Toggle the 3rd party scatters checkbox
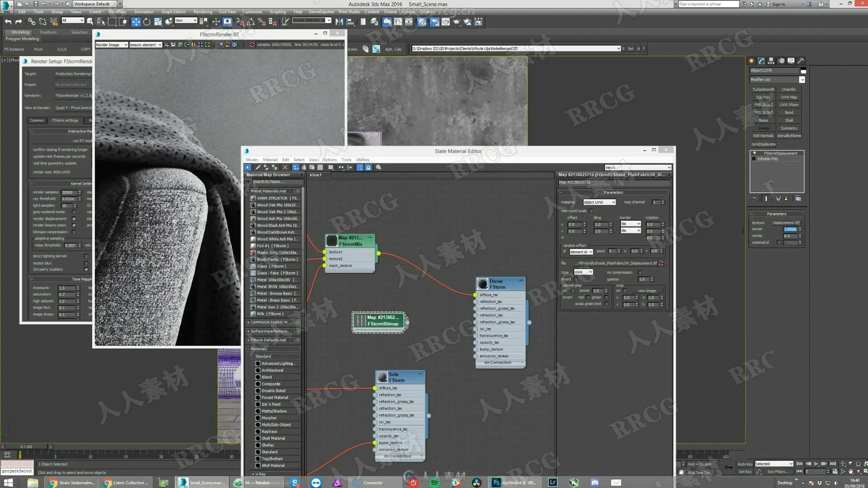The image size is (868, 488). pyautogui.click(x=86, y=269)
